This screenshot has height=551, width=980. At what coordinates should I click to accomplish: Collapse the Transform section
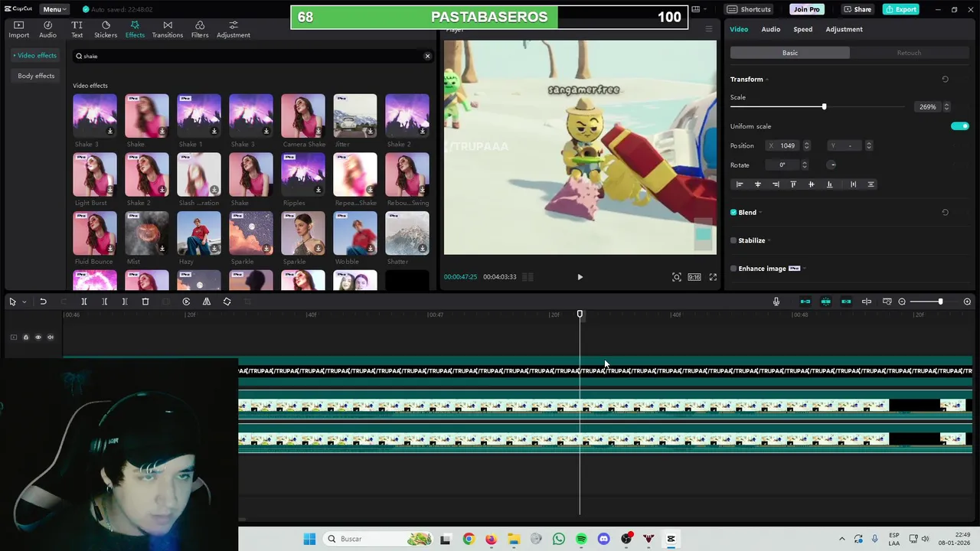pyautogui.click(x=767, y=80)
